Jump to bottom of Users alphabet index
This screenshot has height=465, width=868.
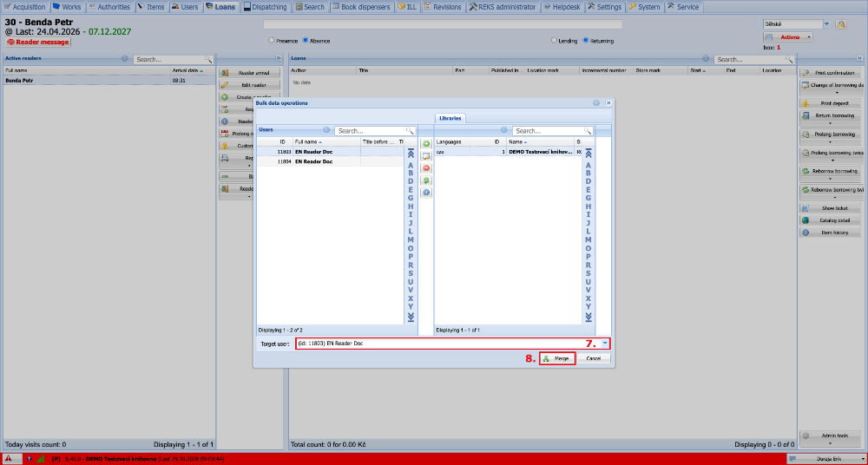411,317
